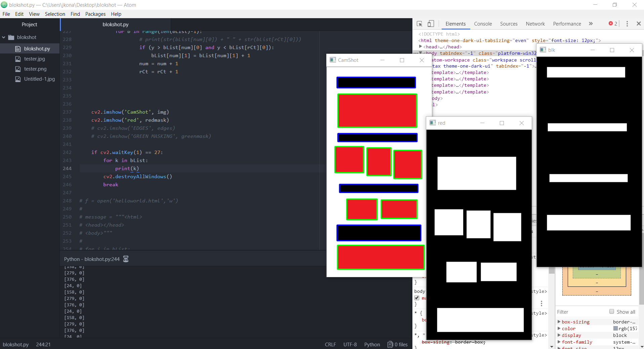Click the CamShot window title icon

(x=333, y=60)
